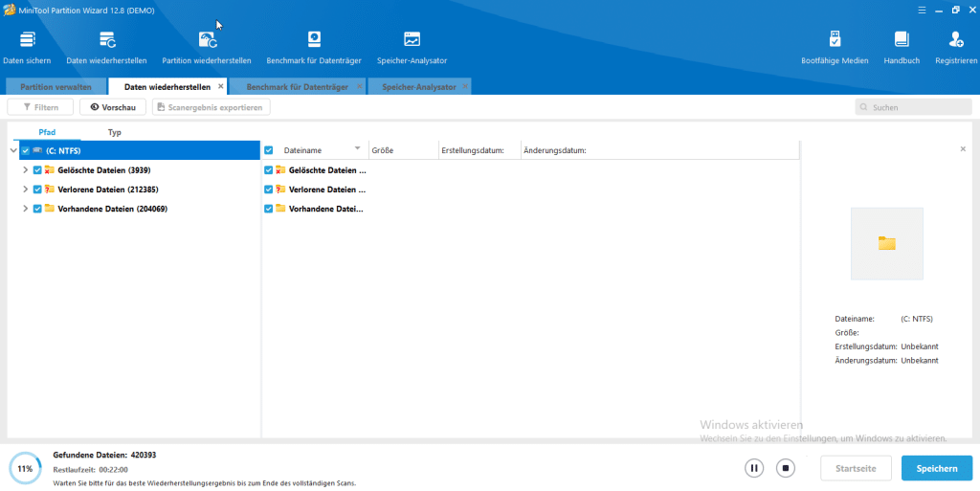Viewport: 980px width, 491px height.
Task: Open the Partition wiederherstellen wizard
Action: [207, 49]
